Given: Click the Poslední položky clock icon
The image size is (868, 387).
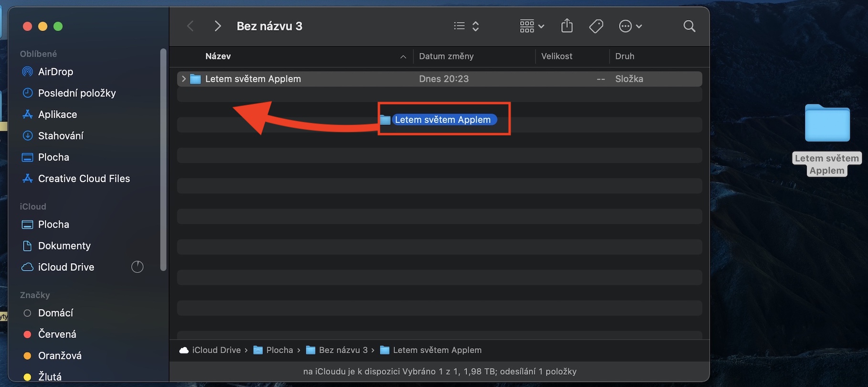Looking at the screenshot, I should [28, 93].
